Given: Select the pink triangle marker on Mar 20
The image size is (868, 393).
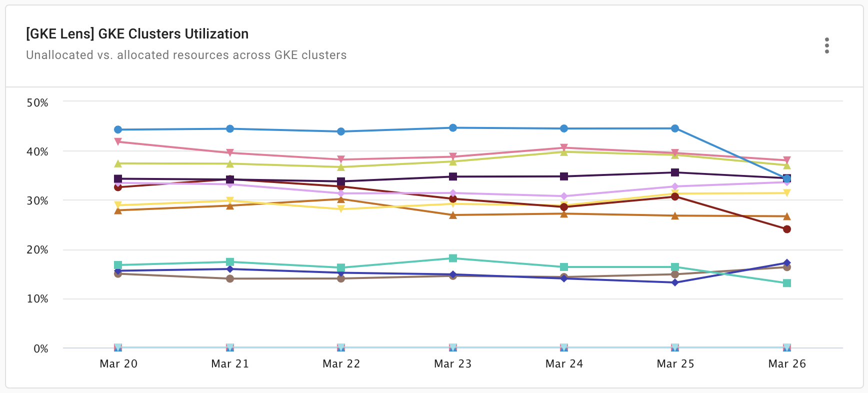Looking at the screenshot, I should (118, 141).
